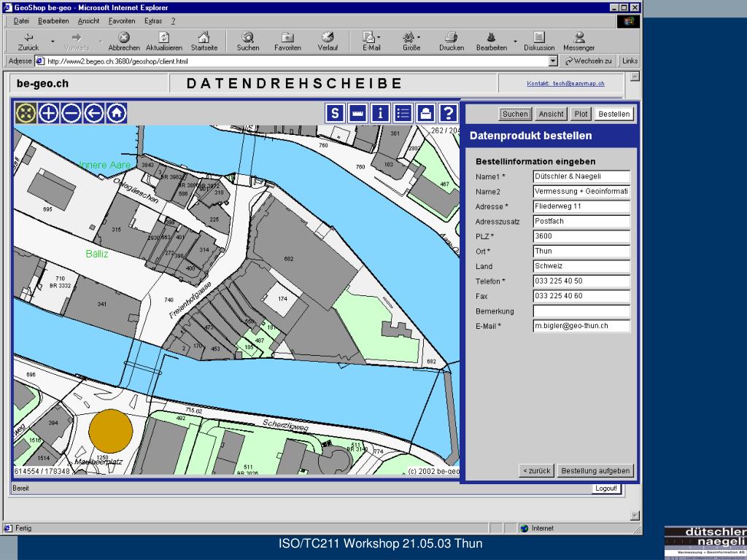Open the Extras menu
The width and height of the screenshot is (747, 560).
(x=153, y=21)
